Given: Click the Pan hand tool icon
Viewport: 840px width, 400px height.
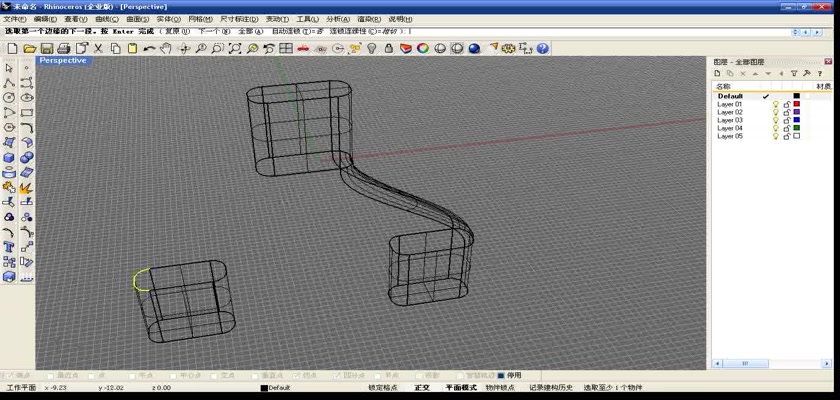Looking at the screenshot, I should point(166,48).
